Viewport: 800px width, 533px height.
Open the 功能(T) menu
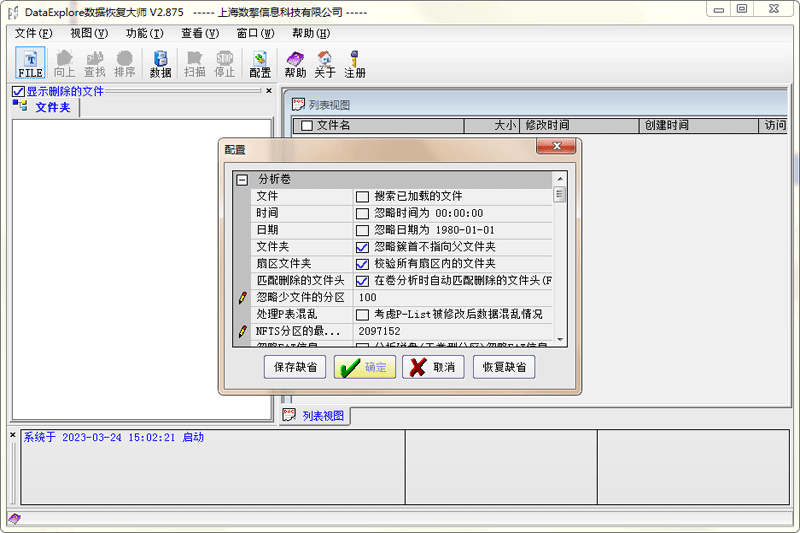click(x=144, y=34)
